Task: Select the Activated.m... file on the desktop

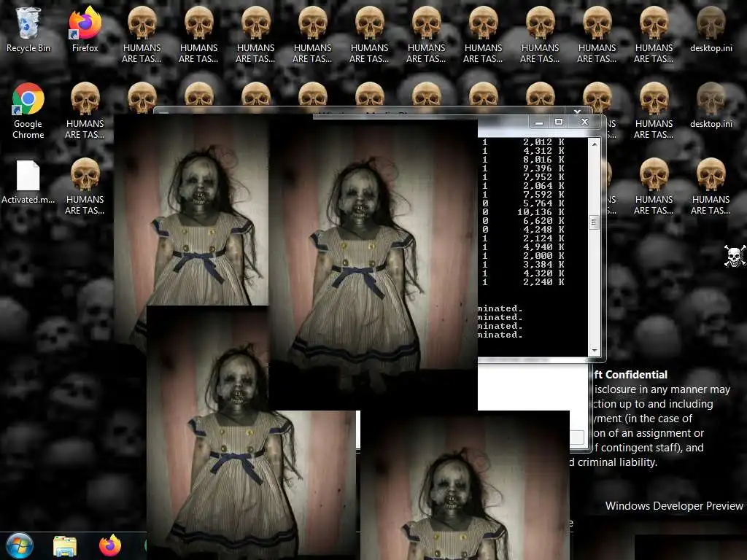Action: [28, 182]
